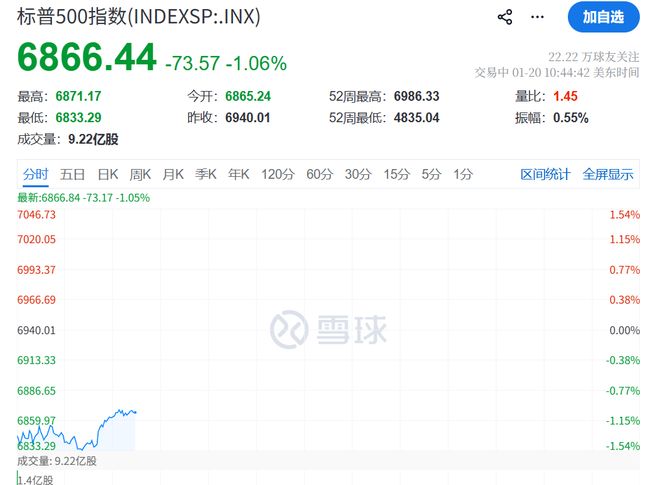Click the share icon
Viewport: 660px width, 485px height.
tap(505, 17)
